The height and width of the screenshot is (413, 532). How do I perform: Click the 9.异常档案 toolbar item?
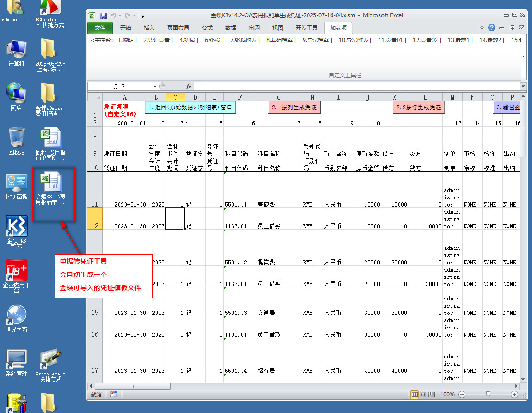pos(316,40)
